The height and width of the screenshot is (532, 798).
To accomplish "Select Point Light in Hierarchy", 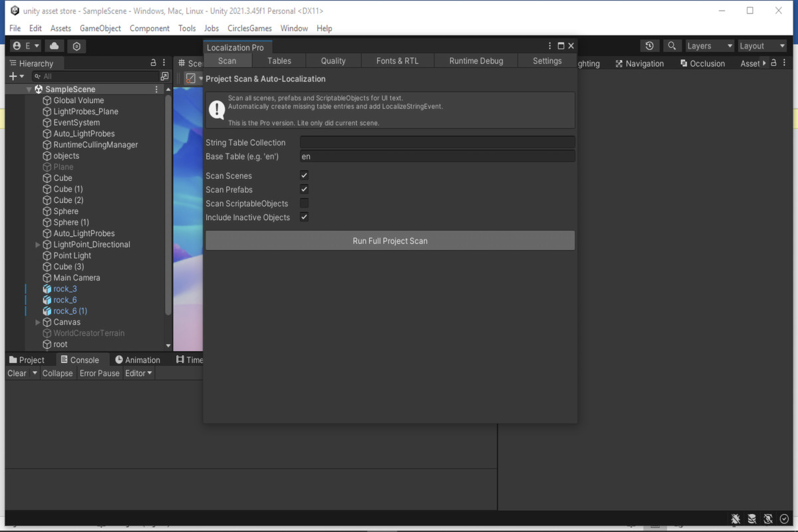I will coord(72,256).
